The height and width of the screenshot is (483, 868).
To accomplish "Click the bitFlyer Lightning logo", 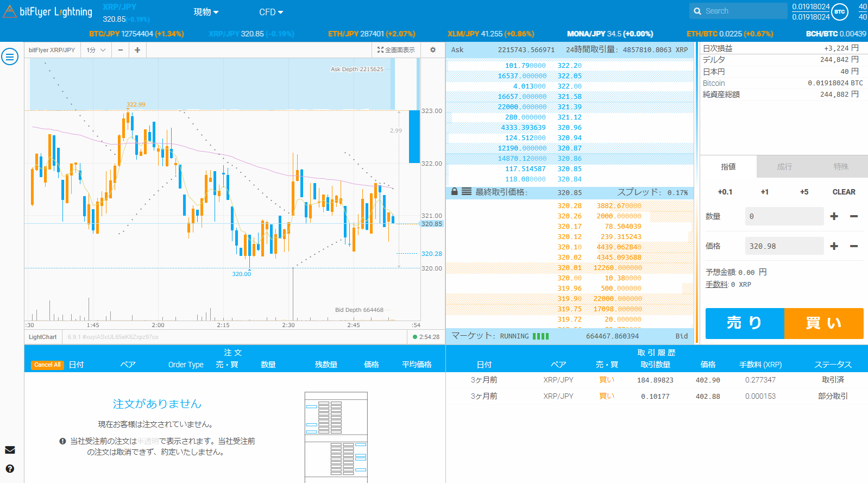I will pos(48,11).
